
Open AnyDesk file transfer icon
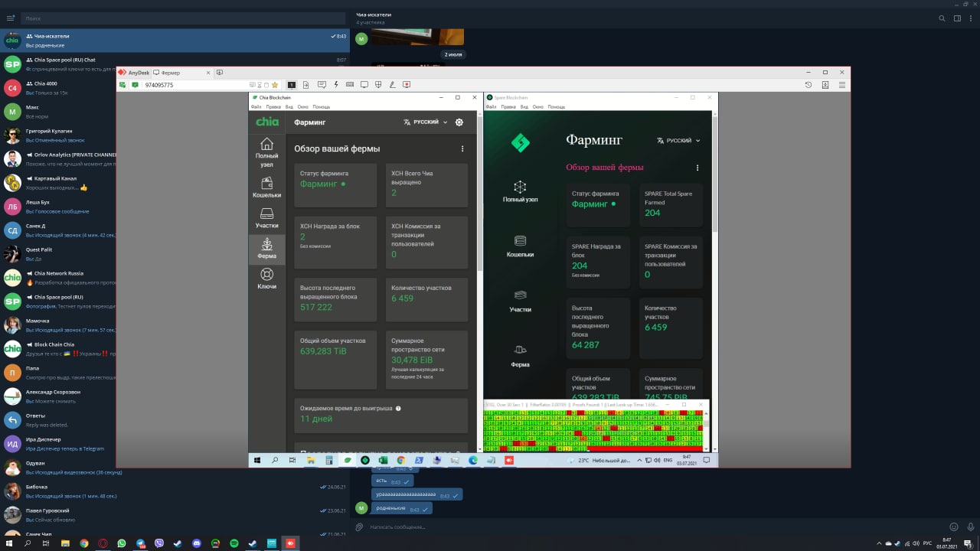pos(305,84)
